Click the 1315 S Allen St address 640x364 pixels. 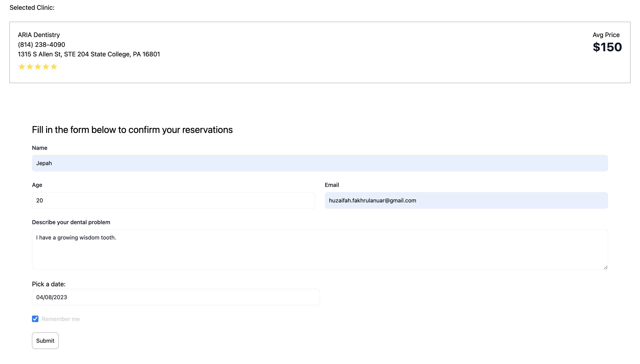pos(89,54)
